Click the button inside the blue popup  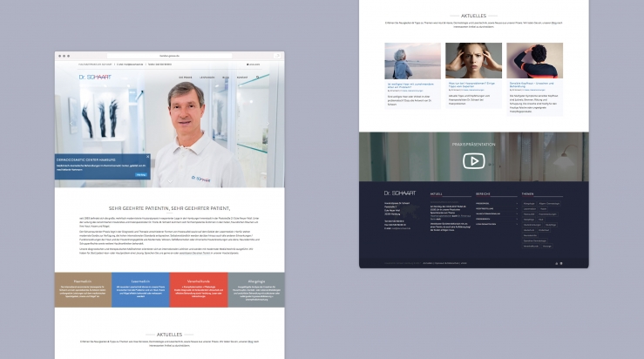[140, 174]
